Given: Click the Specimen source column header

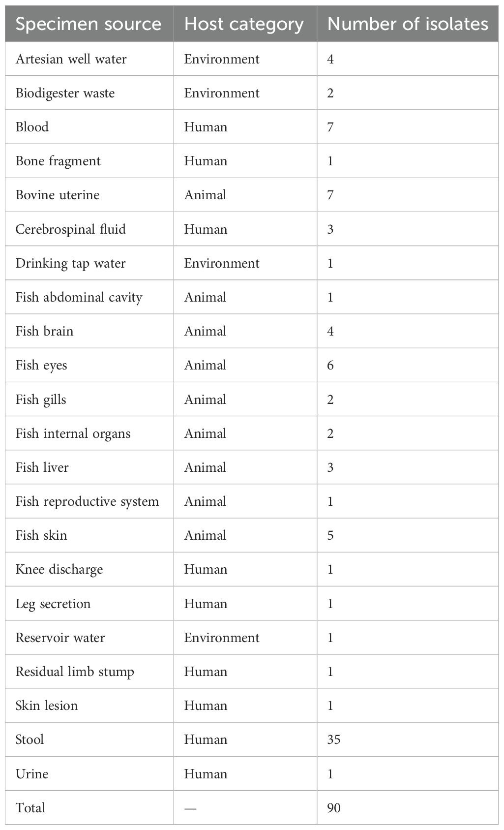Looking at the screenshot, I should point(89,24).
